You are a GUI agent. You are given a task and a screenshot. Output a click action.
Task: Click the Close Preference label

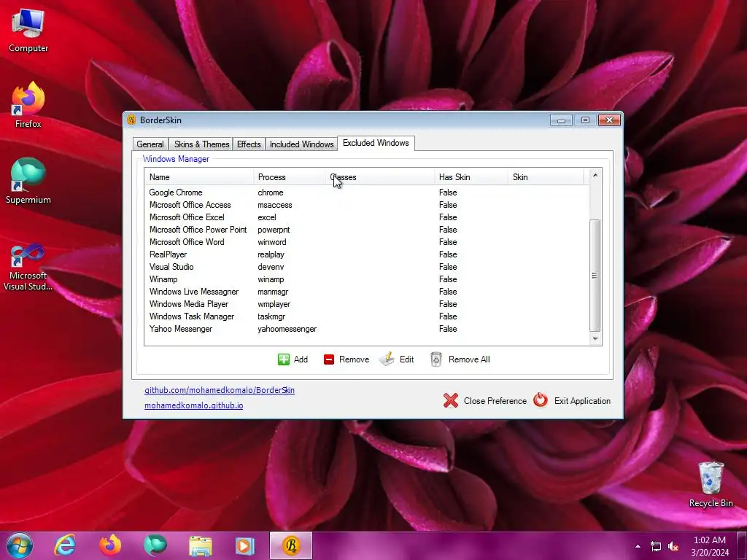tap(495, 401)
